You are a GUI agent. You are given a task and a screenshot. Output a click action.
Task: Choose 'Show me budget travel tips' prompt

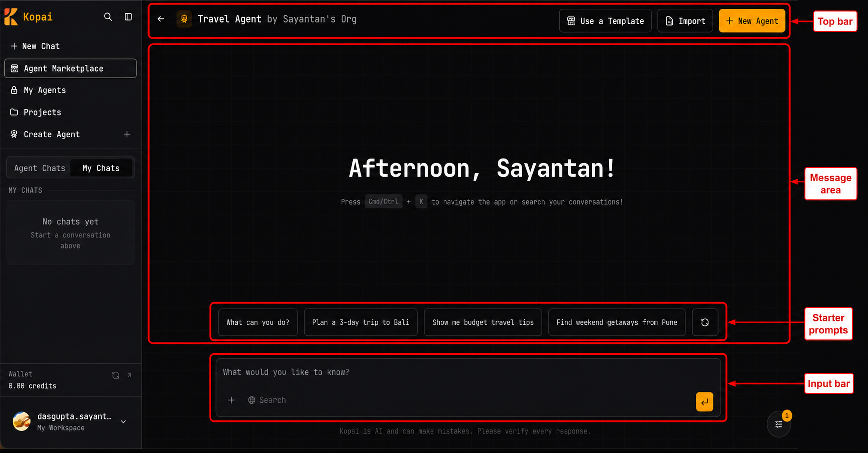tap(483, 322)
